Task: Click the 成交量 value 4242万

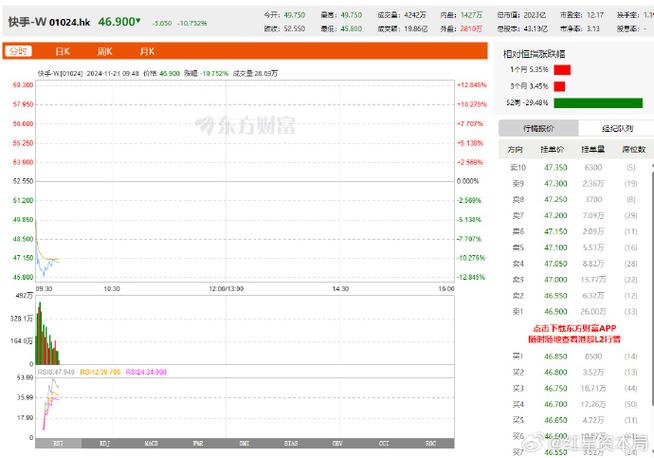Action: [415, 15]
